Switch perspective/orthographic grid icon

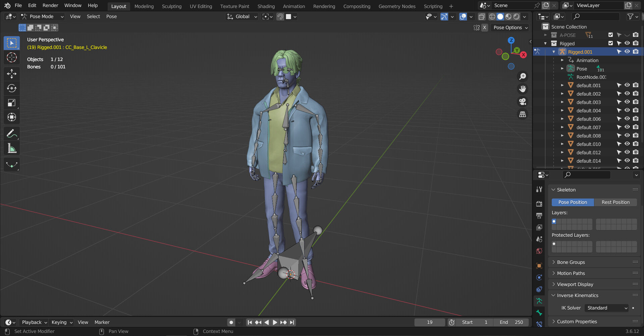click(523, 114)
